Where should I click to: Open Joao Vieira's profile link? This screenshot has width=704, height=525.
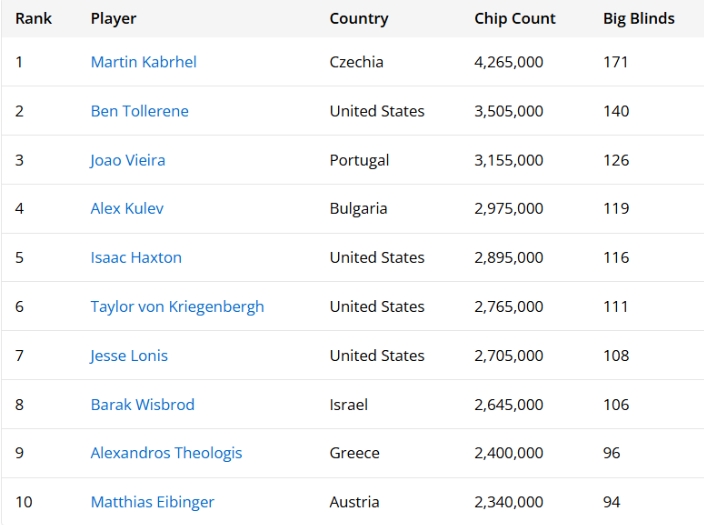pos(128,160)
